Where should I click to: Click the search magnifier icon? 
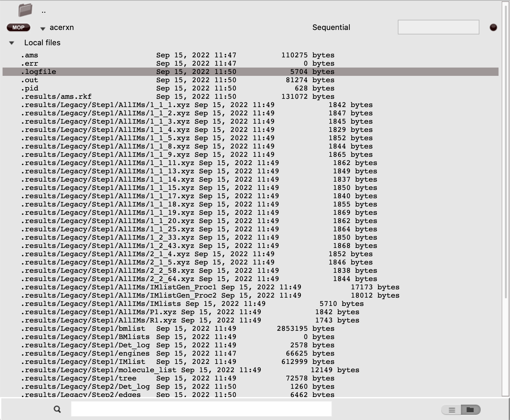pos(57,409)
